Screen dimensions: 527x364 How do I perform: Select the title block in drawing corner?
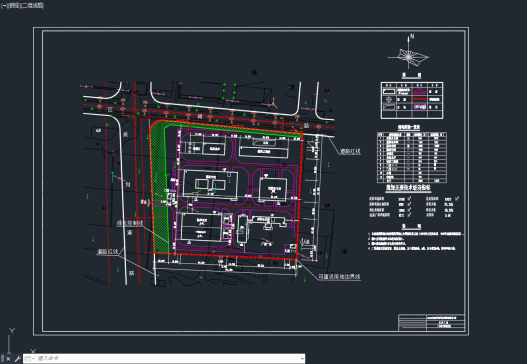(432, 323)
